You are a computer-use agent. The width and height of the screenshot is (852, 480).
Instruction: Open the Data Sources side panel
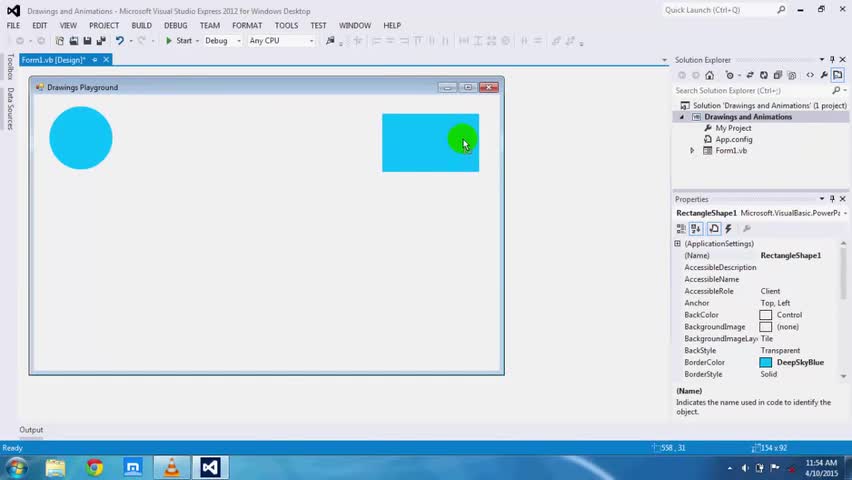pos(10,109)
